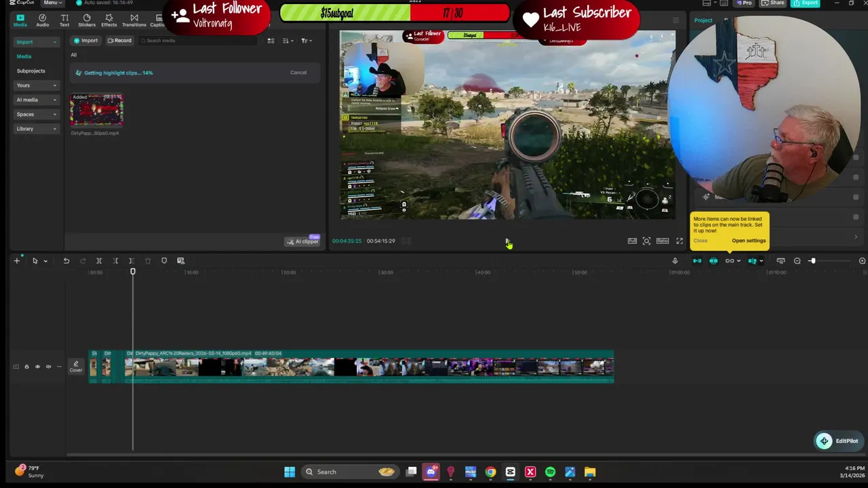This screenshot has width=868, height=488.
Task: Open the Stickers panel
Action: 87,20
